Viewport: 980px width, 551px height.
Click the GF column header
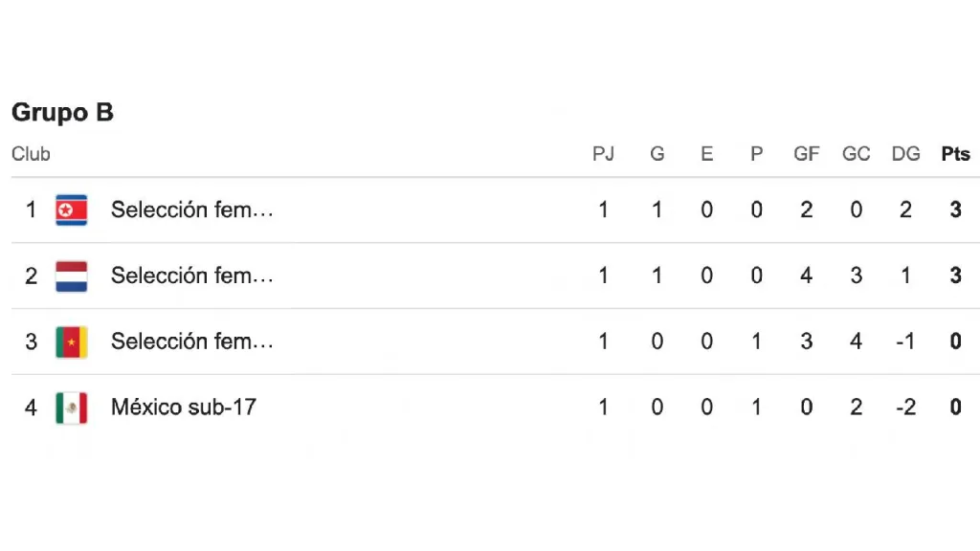806,154
